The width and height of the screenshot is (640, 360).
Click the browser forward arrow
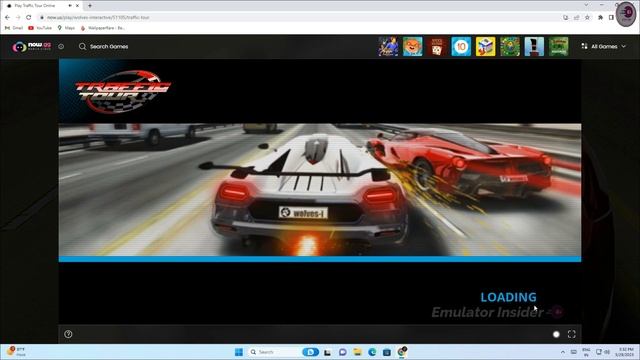18,18
